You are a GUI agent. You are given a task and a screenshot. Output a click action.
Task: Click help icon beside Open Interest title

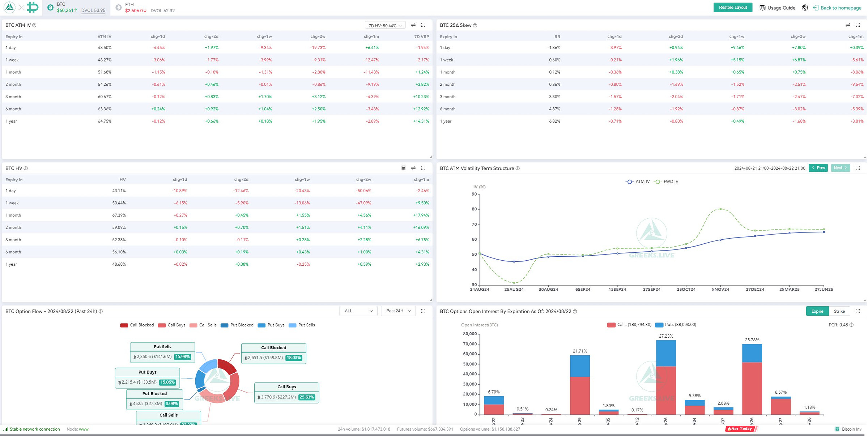575,312
